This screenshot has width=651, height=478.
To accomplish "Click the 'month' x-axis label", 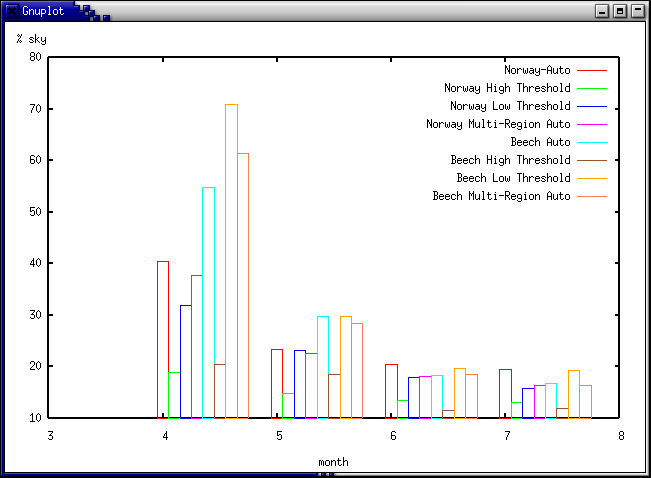I will pos(333,462).
